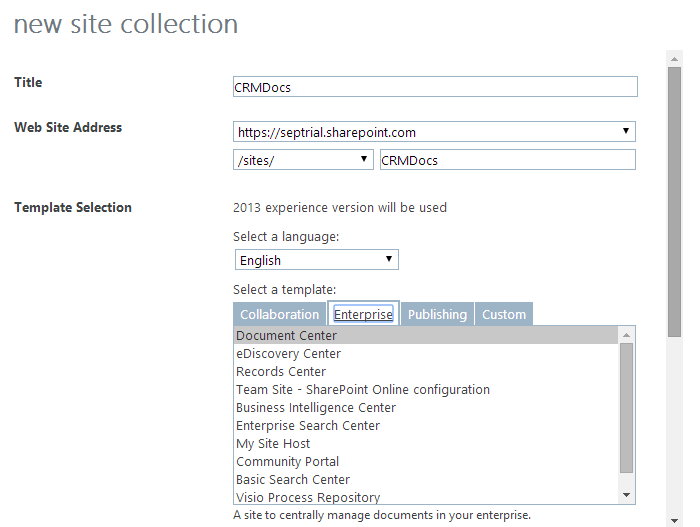Select Records Center template
The image size is (700, 527).
pyautogui.click(x=281, y=372)
